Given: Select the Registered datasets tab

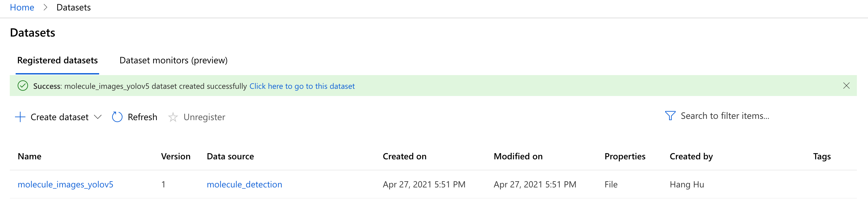Looking at the screenshot, I should pos(58,60).
